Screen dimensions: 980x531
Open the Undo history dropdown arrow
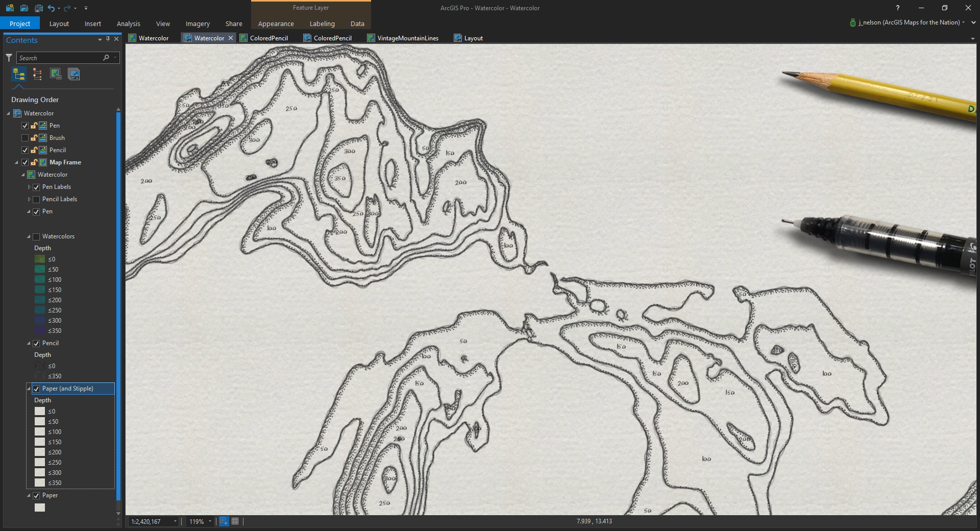(59, 8)
